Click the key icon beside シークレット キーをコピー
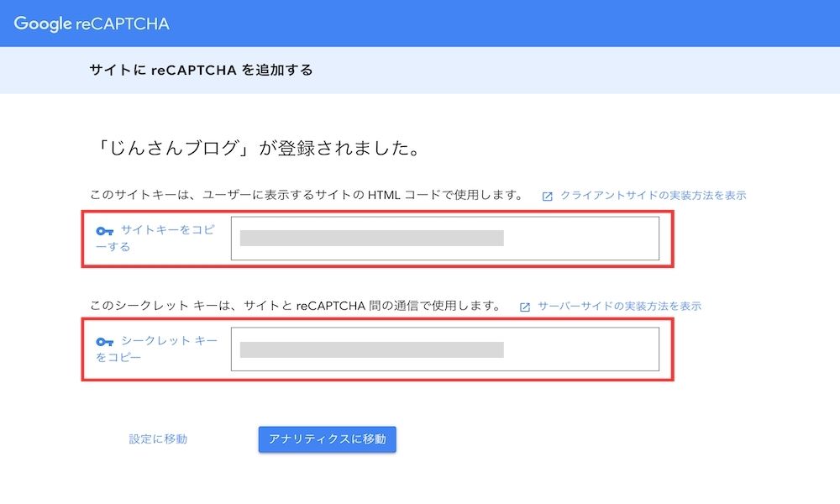Viewport: 840px width, 504px height. pyautogui.click(x=104, y=342)
